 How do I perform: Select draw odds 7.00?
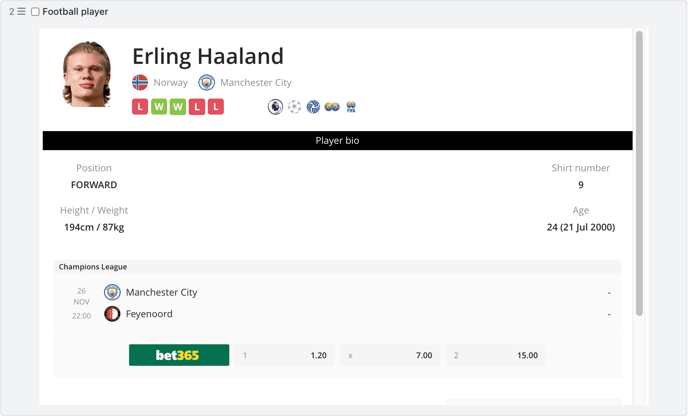(x=390, y=355)
